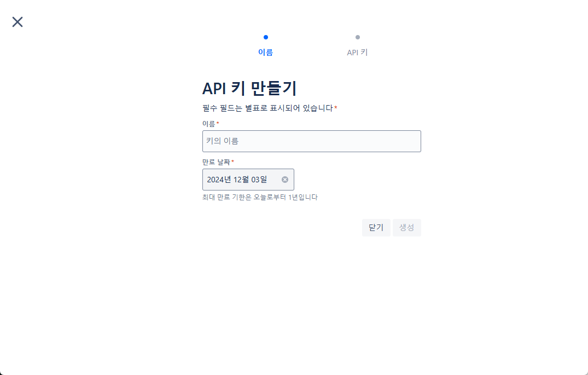This screenshot has width=588, height=375.
Task: Focus the 키의 이름 name input field
Action: point(312,141)
